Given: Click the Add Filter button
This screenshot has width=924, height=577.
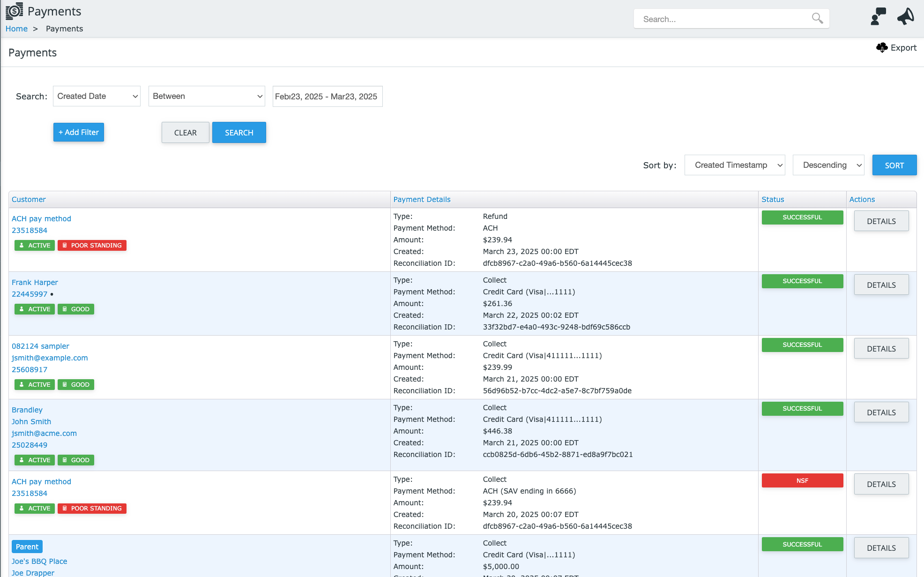Looking at the screenshot, I should pyautogui.click(x=79, y=132).
